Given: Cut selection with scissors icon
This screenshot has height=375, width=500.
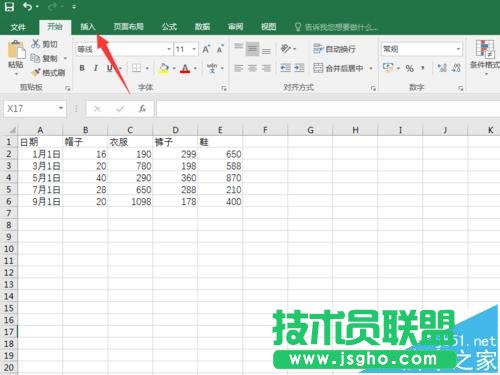Looking at the screenshot, I should [36, 44].
